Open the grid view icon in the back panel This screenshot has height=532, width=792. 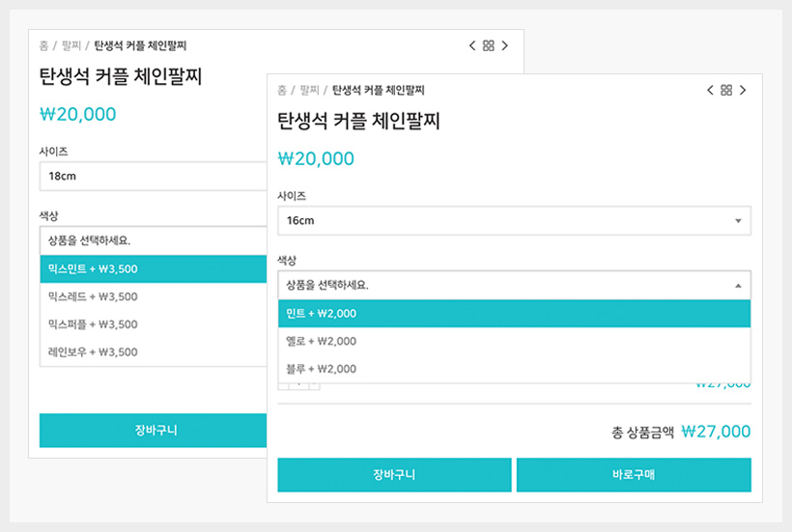(x=489, y=45)
